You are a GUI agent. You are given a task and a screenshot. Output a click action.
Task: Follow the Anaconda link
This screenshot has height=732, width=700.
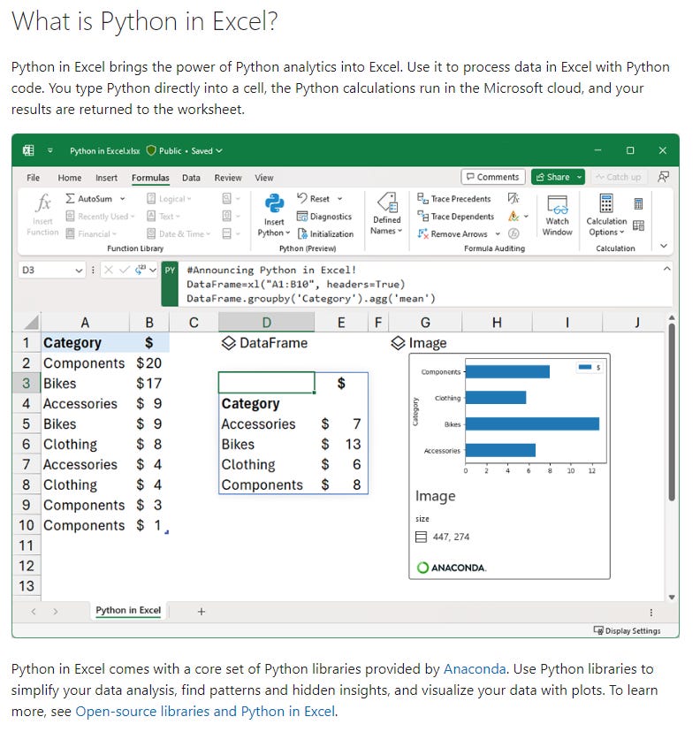point(474,669)
